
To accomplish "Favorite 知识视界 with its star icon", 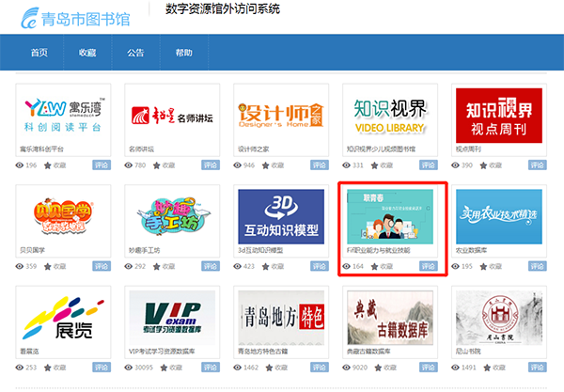I will [374, 165].
